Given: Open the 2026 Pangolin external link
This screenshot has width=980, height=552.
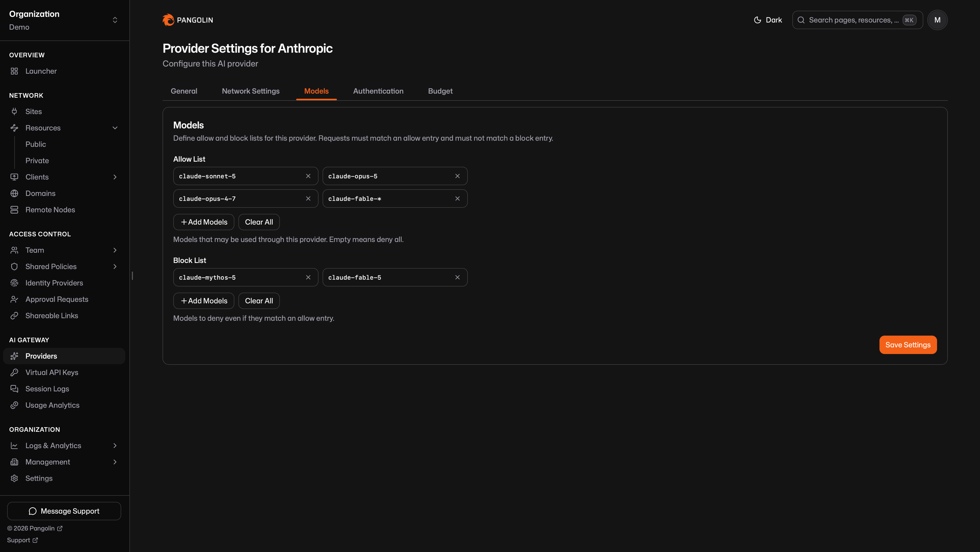Looking at the screenshot, I should [x=35, y=528].
